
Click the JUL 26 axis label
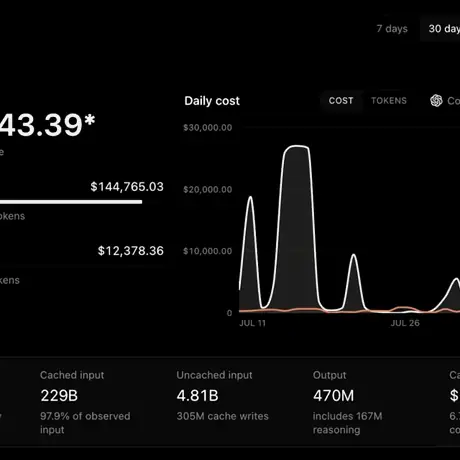tap(405, 323)
